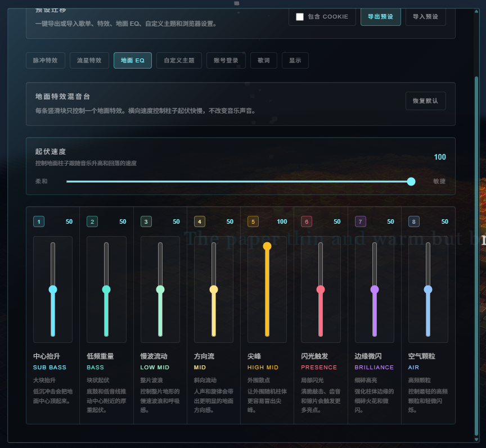Click the AIR vertical slider knob
486x448 pixels.
[428, 289]
